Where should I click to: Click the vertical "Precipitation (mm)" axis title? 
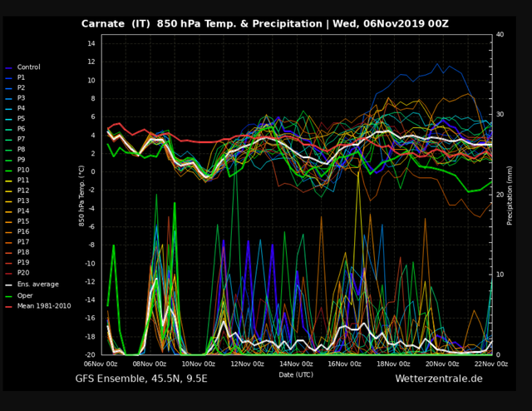510,196
